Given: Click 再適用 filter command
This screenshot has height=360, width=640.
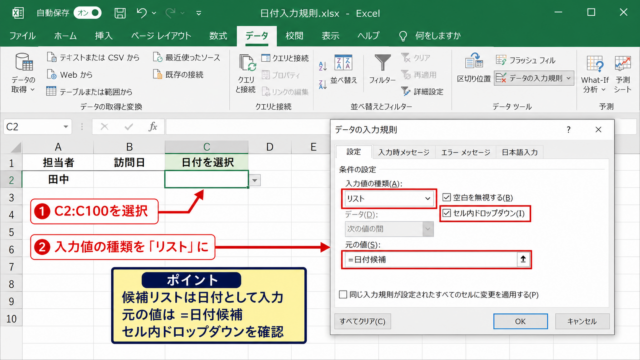Looking at the screenshot, I should pyautogui.click(x=419, y=75).
